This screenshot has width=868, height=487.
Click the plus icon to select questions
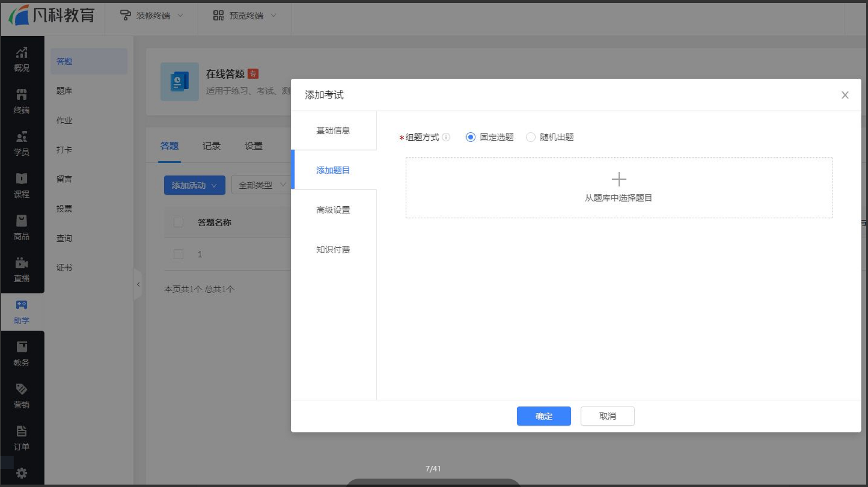[619, 179]
